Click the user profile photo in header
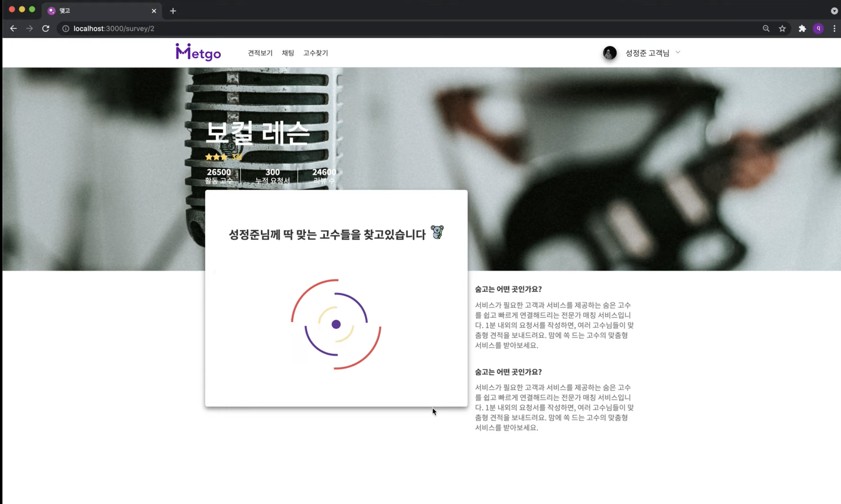Image resolution: width=841 pixels, height=504 pixels. [x=610, y=53]
